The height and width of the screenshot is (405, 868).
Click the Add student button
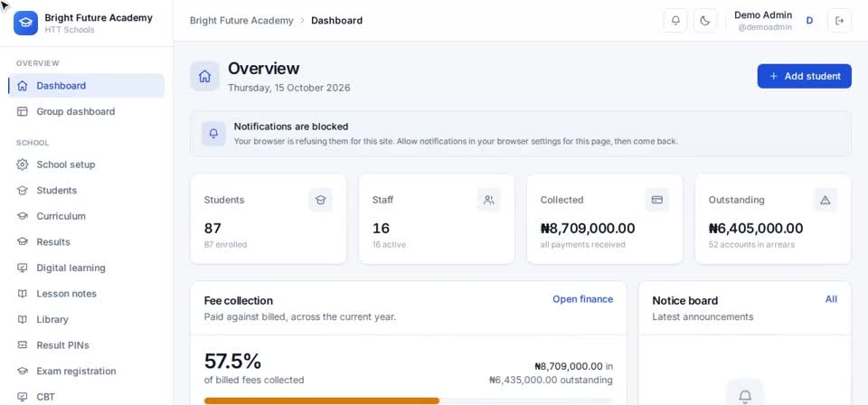pyautogui.click(x=805, y=76)
